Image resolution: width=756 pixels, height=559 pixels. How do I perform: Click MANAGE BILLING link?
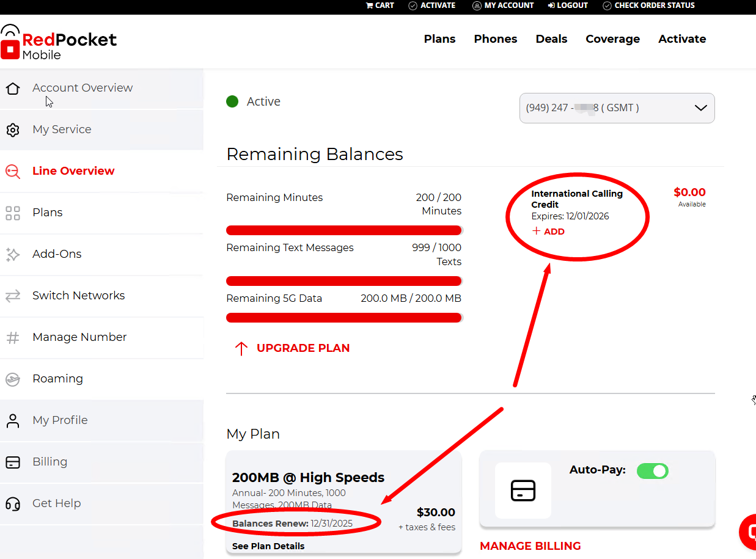(530, 546)
